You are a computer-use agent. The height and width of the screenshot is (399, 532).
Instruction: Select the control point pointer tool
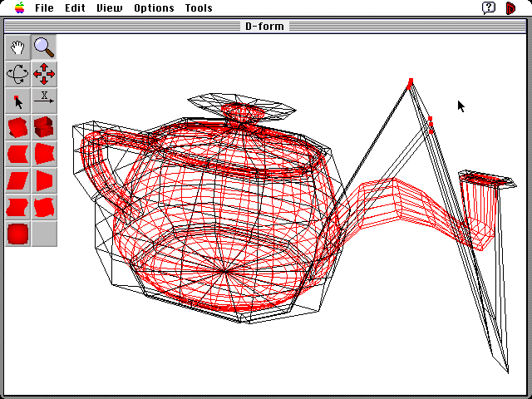[x=17, y=101]
